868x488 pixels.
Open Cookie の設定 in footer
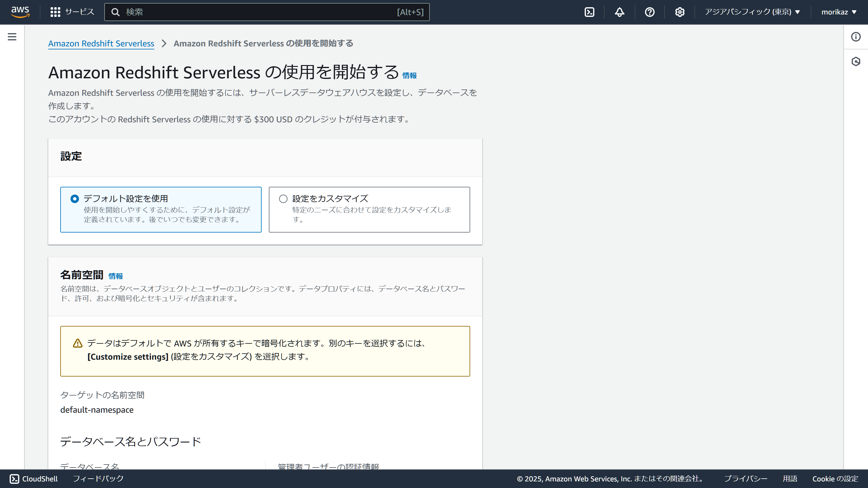(835, 479)
